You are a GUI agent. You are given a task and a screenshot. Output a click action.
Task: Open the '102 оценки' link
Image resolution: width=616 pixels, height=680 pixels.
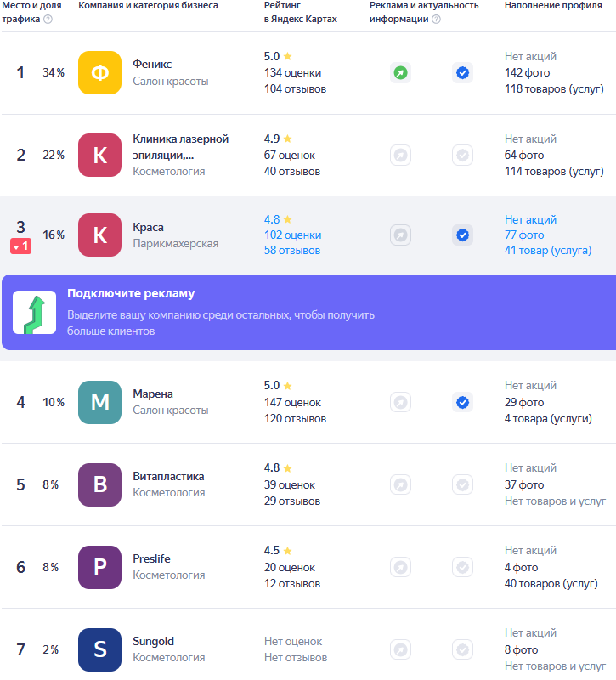pyautogui.click(x=292, y=235)
